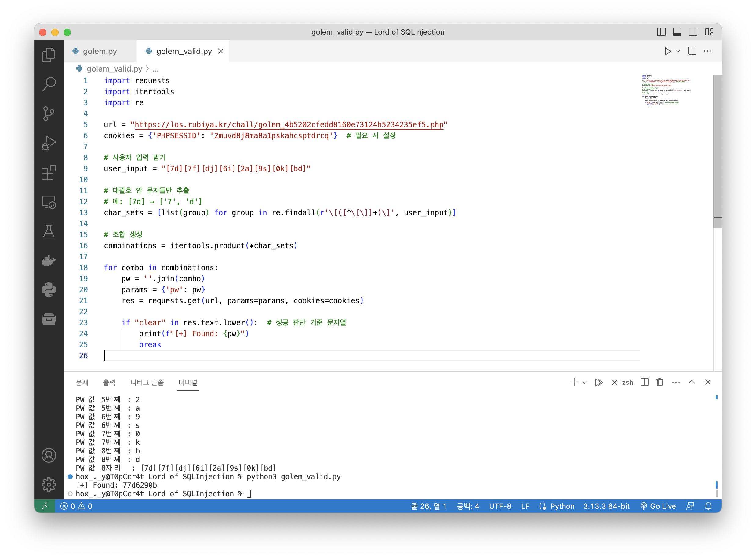Open new terminal profile dropdown chevron
The height and width of the screenshot is (558, 756).
(585, 382)
